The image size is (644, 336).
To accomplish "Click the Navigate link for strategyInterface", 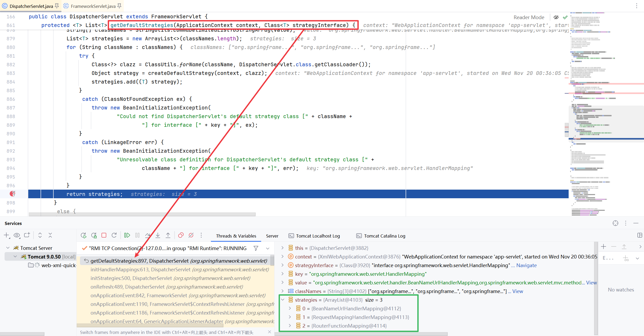I will pyautogui.click(x=526, y=265).
